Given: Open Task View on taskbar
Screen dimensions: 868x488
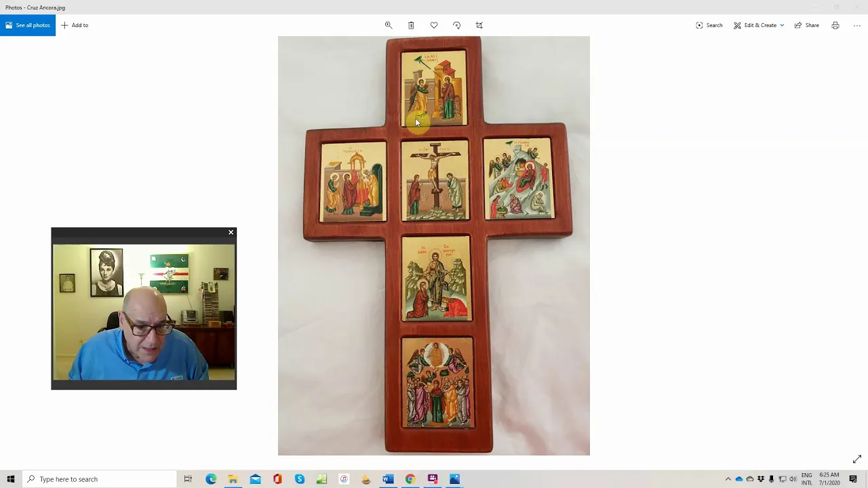Looking at the screenshot, I should pyautogui.click(x=188, y=479).
